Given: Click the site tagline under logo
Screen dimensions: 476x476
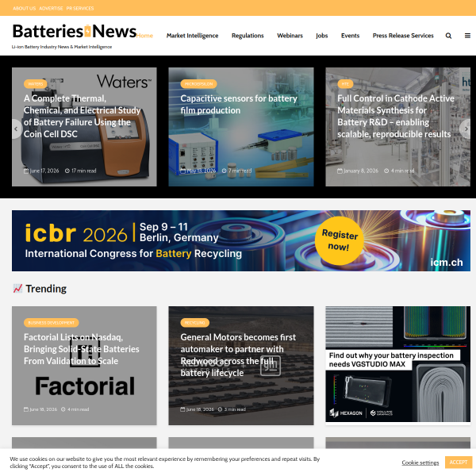Looking at the screenshot, I should point(62,47).
